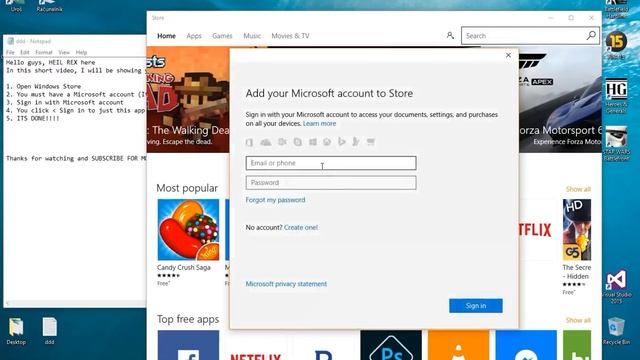Open the VLC orange cone app tile
The height and width of the screenshot is (360, 640).
click(458, 345)
